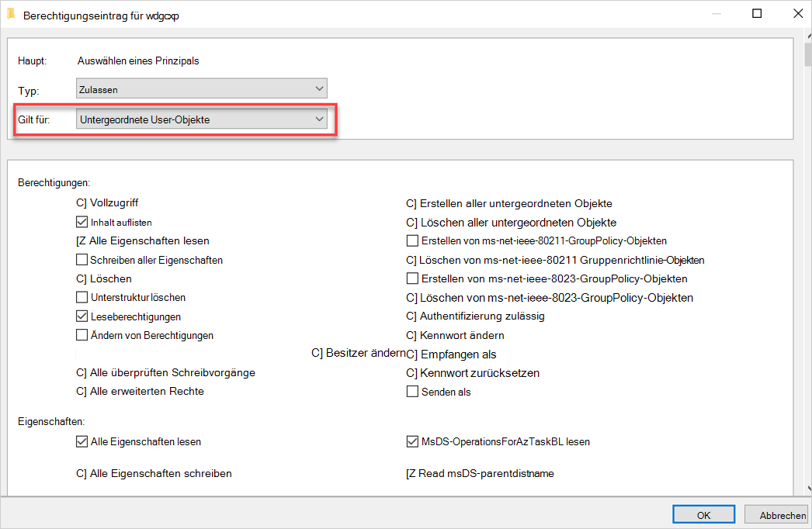The image size is (812, 529).
Task: Enable Schreiben aller Eigenschaften
Action: pyautogui.click(x=82, y=259)
